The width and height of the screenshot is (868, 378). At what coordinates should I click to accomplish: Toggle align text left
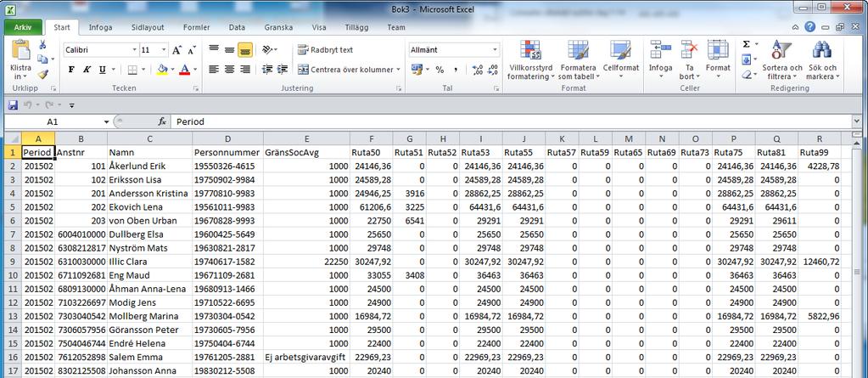[x=214, y=70]
